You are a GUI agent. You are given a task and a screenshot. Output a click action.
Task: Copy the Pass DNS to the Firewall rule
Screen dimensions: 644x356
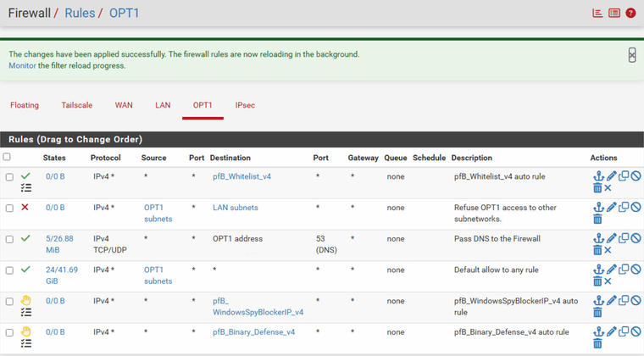tap(624, 238)
